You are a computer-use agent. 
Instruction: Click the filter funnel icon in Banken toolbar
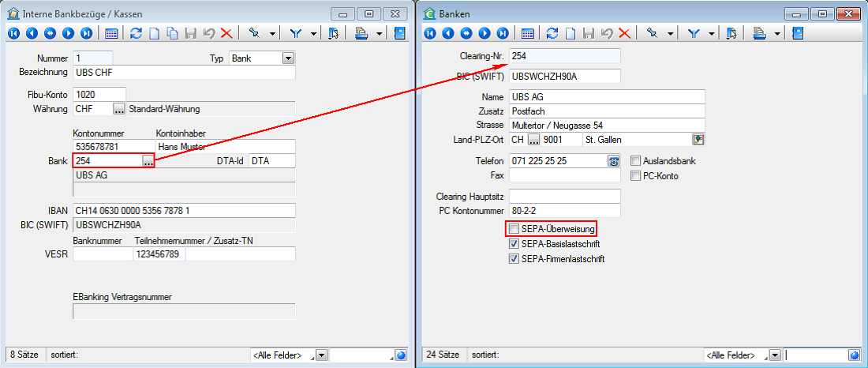pos(694,33)
